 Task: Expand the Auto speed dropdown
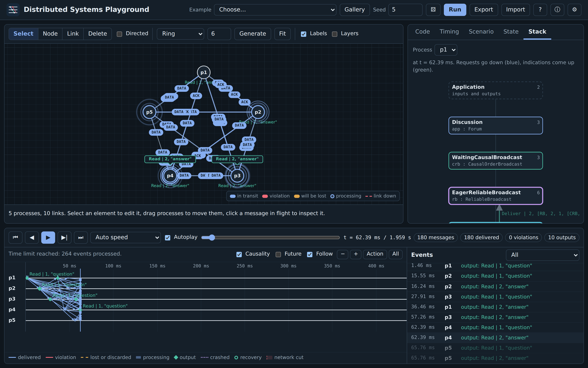(x=126, y=238)
